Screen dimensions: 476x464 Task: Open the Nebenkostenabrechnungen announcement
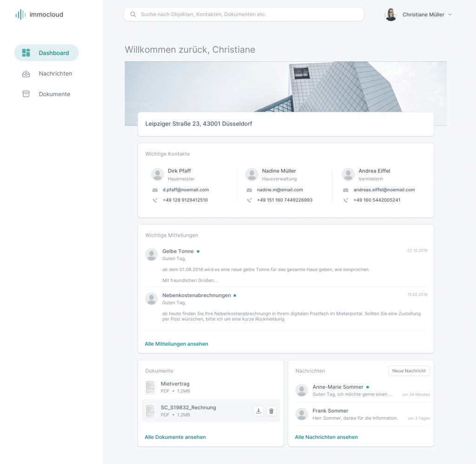[197, 295]
